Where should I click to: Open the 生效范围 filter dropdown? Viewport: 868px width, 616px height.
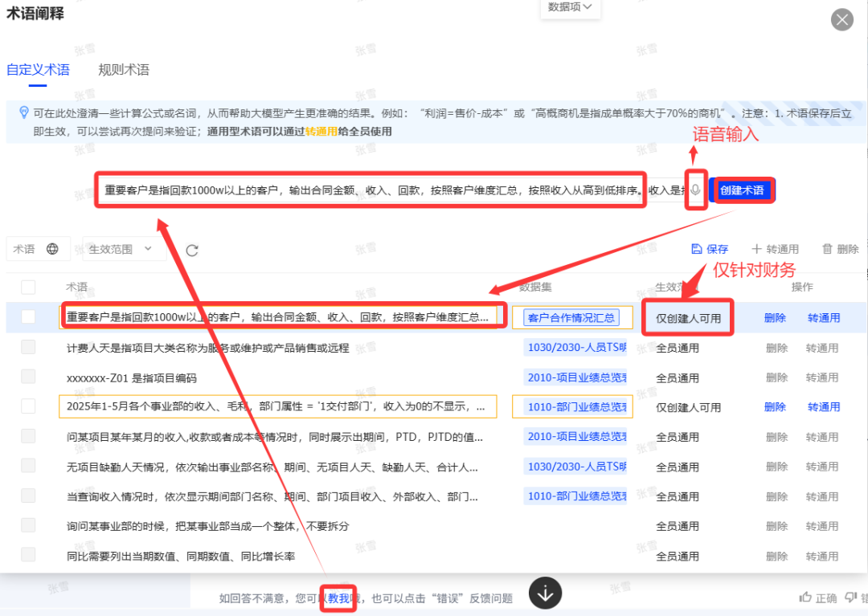point(121,249)
